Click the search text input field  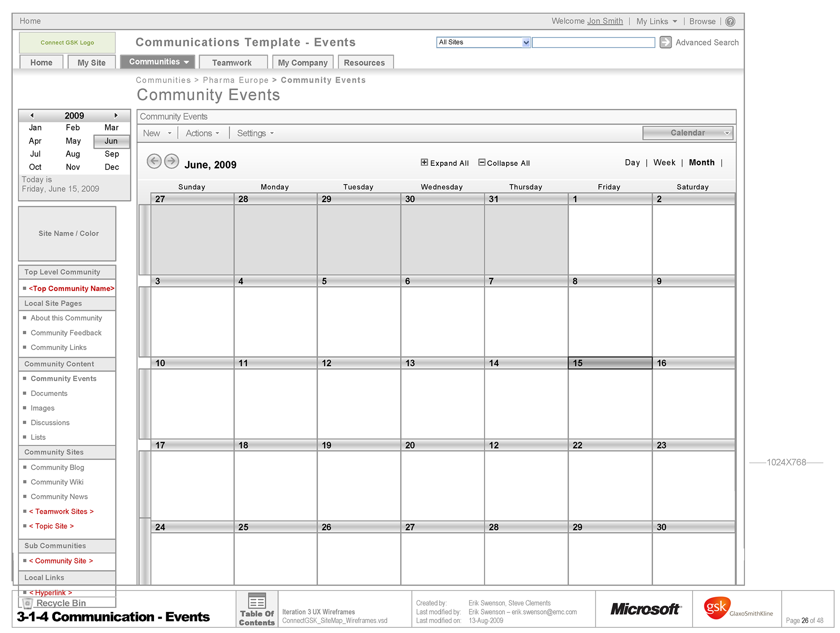593,42
